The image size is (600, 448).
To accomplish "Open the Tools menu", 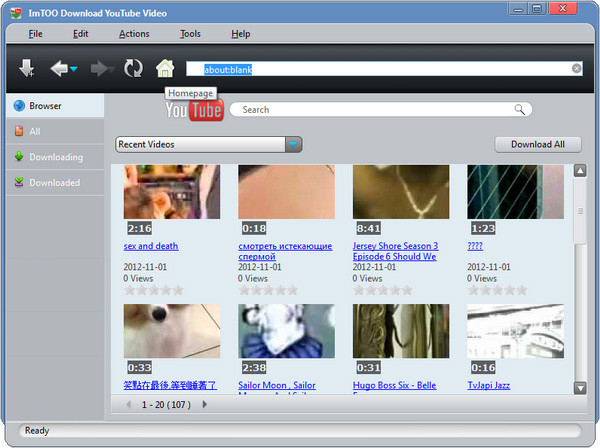I will 190,34.
